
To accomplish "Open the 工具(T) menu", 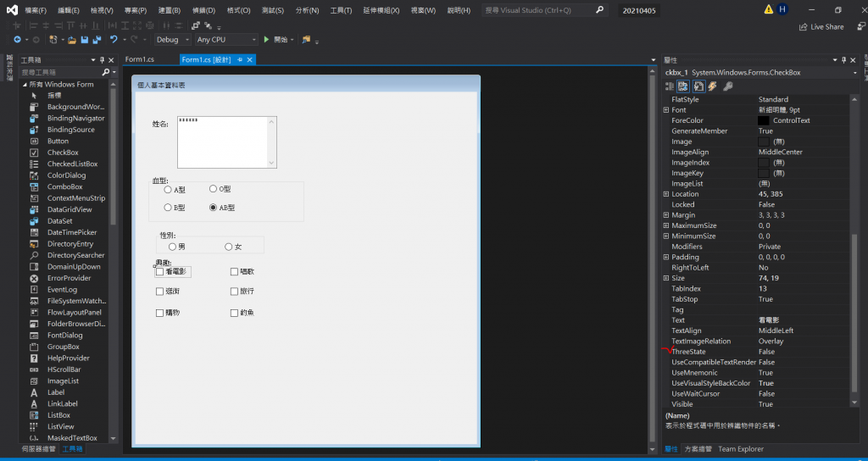I will [x=341, y=10].
